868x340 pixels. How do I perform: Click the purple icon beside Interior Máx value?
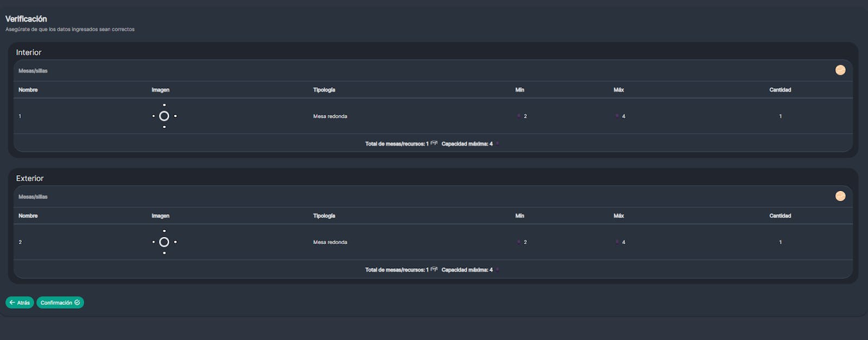[x=617, y=116]
